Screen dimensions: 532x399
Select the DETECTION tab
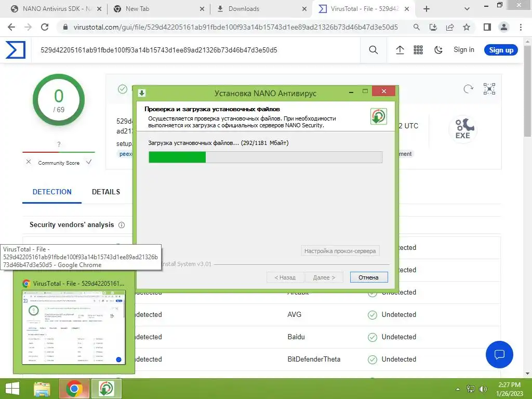click(x=52, y=192)
